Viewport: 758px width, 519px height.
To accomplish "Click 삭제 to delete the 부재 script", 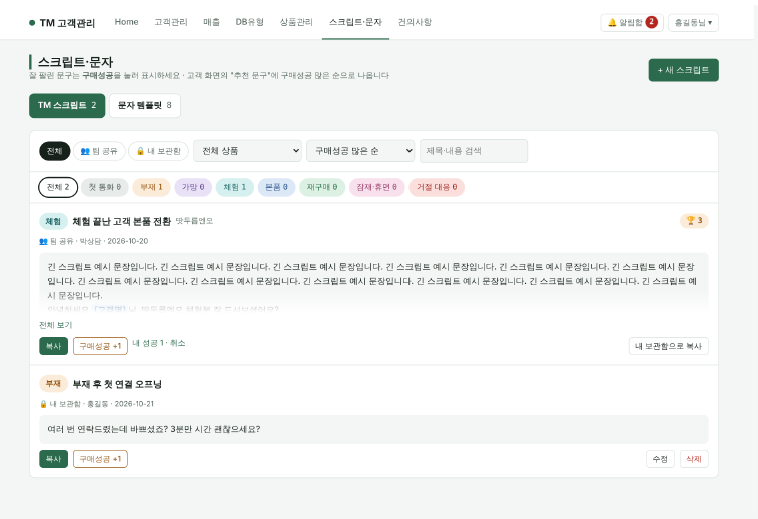I will [x=694, y=459].
